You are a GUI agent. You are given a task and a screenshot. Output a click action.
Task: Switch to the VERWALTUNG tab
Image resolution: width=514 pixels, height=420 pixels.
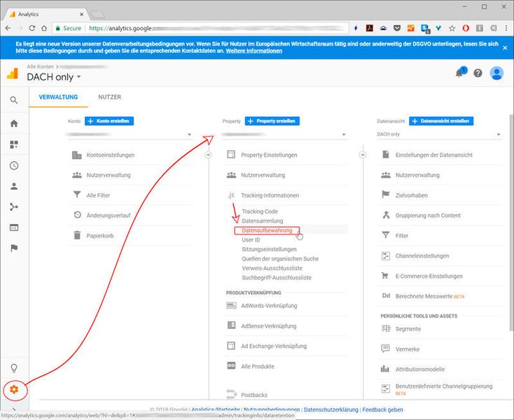(x=58, y=97)
